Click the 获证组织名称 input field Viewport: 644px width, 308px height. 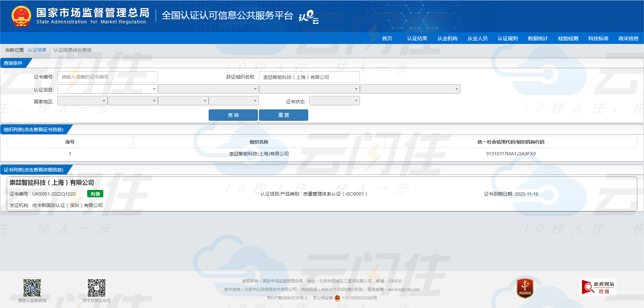309,77
